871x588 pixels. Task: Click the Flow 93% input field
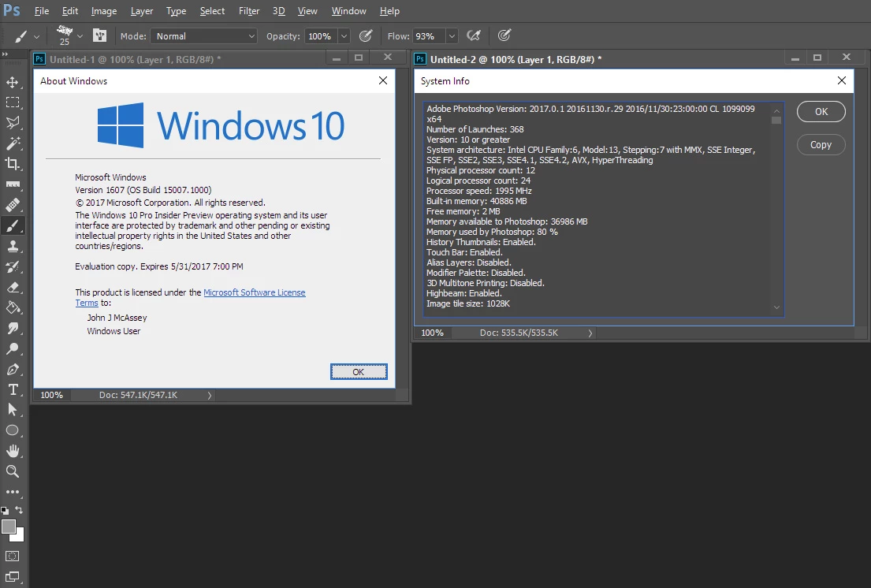click(429, 36)
